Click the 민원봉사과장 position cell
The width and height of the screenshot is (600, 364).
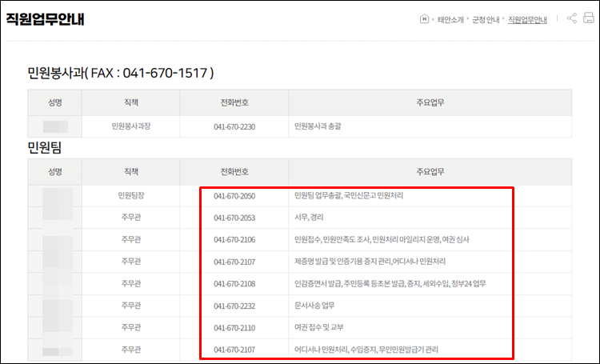pyautogui.click(x=131, y=126)
